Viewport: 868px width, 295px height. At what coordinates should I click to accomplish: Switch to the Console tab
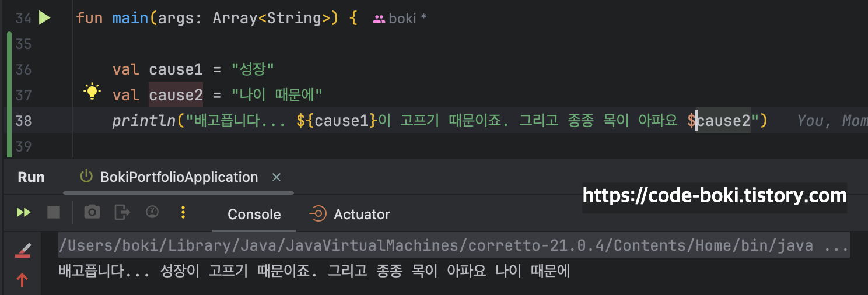click(254, 214)
